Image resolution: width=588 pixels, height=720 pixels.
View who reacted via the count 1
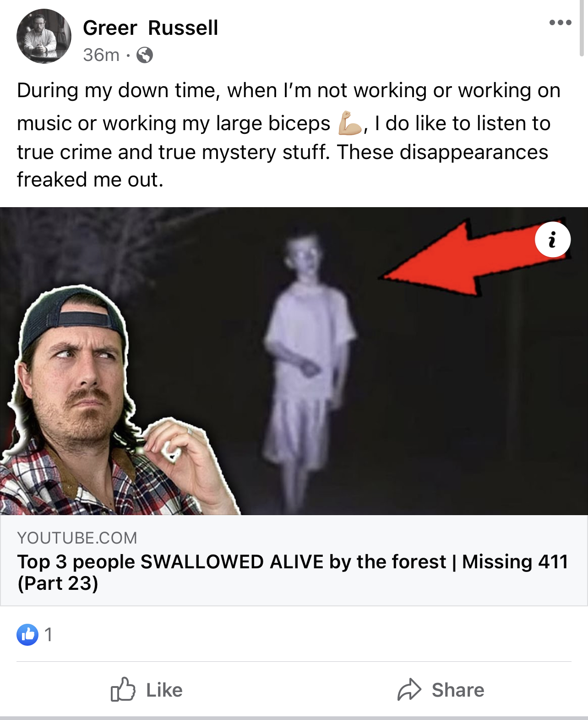click(49, 635)
